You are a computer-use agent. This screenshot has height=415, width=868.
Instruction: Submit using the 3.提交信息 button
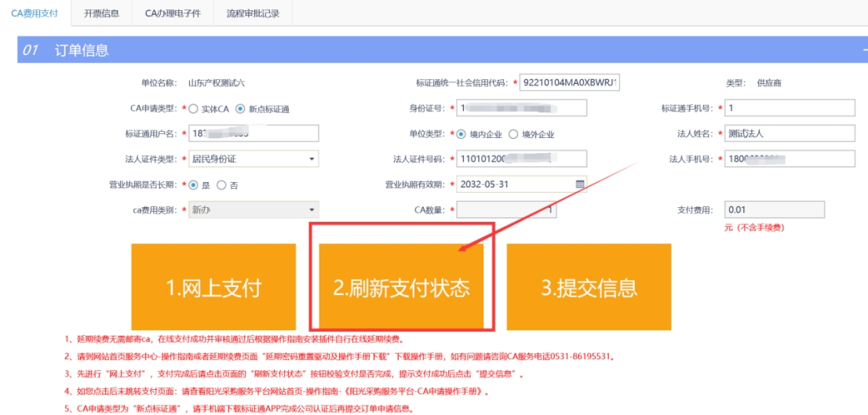coord(589,287)
